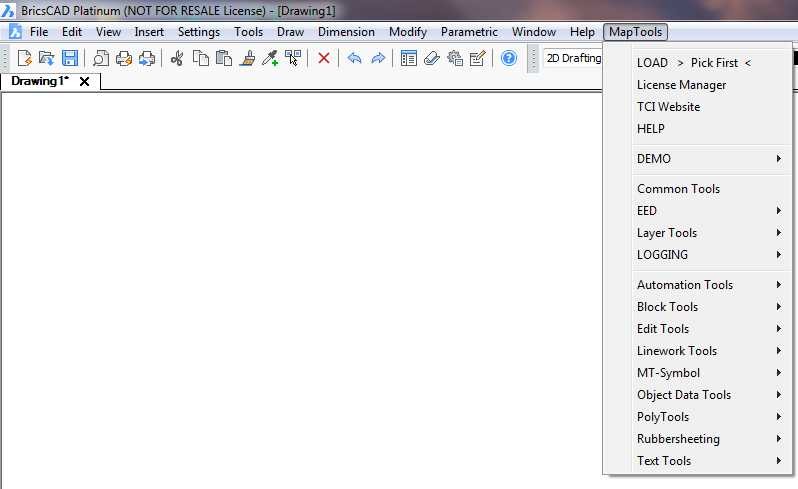
Task: Open the Modify menu
Action: tap(408, 32)
